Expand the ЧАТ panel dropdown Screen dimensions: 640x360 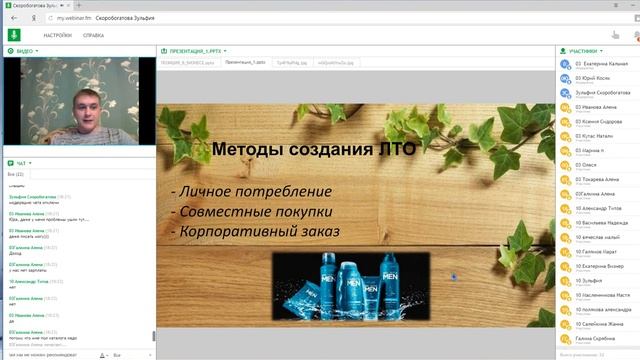click(x=30, y=163)
